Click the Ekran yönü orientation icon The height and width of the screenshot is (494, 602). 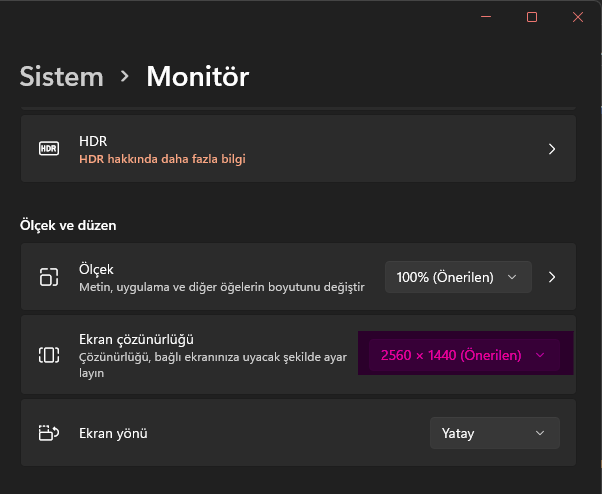point(49,433)
